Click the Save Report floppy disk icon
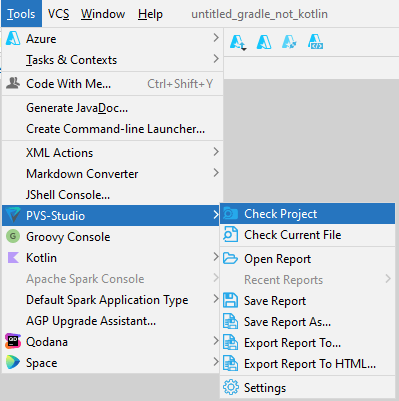399x401 pixels. (x=230, y=301)
